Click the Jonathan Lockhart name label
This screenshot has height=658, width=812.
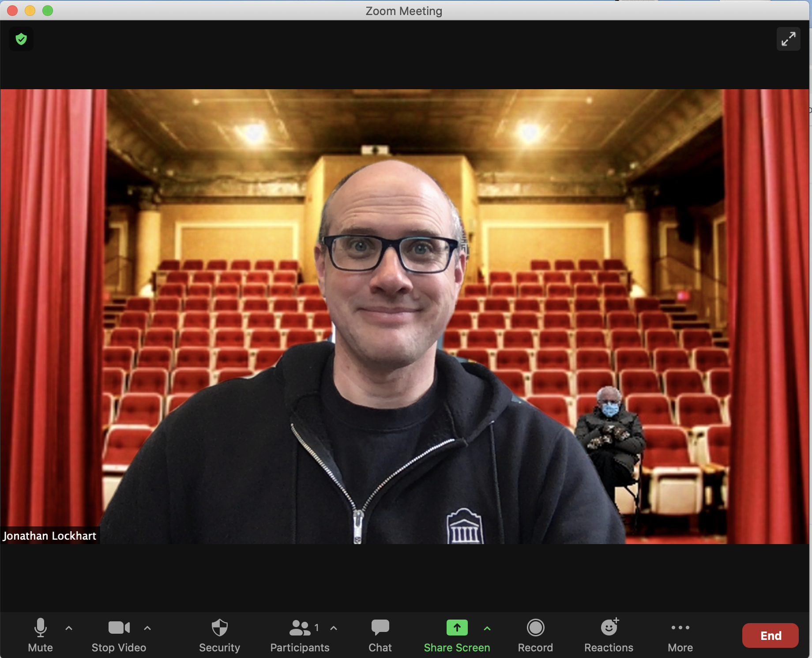click(x=49, y=536)
